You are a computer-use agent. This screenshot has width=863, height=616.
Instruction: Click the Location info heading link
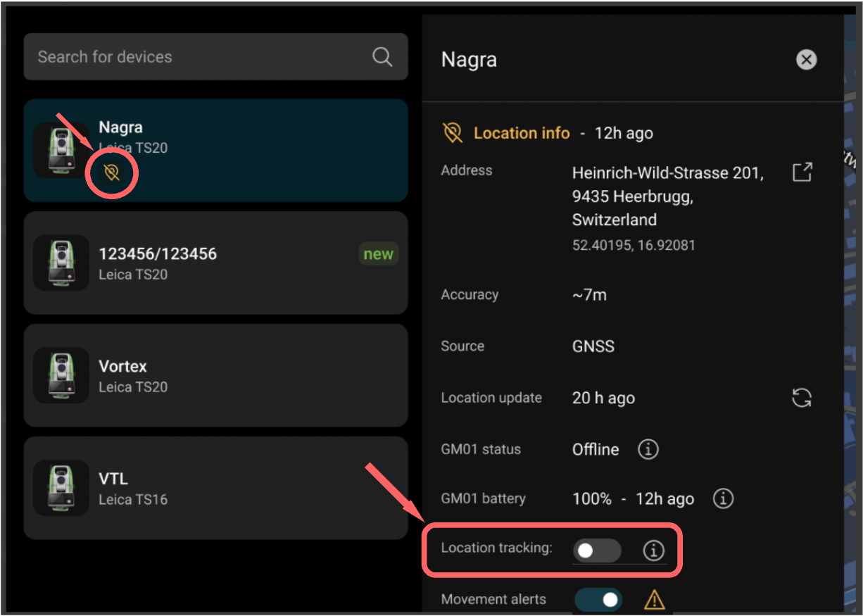coord(521,133)
